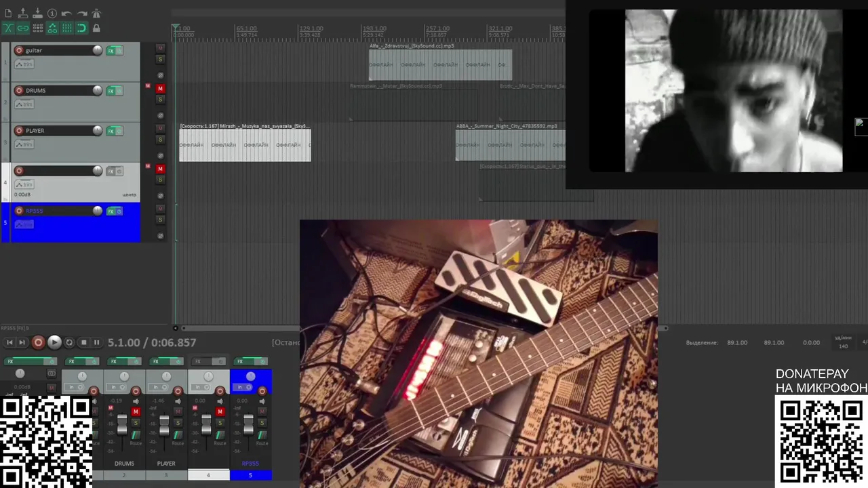Adjust the PLAYER volume fader in mixer

(x=164, y=424)
